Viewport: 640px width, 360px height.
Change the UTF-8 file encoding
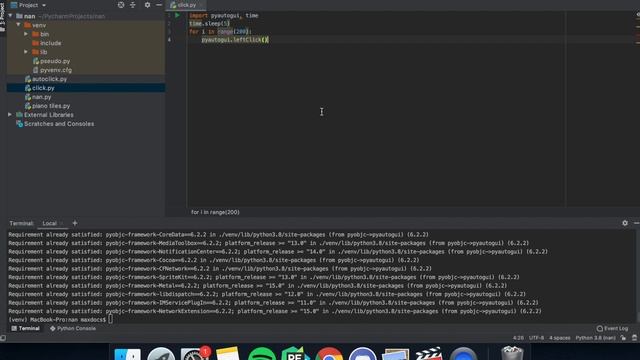tap(536, 338)
